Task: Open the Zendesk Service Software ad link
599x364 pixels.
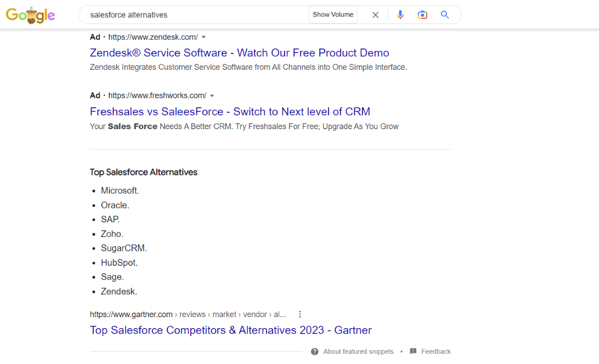Action: click(x=240, y=53)
